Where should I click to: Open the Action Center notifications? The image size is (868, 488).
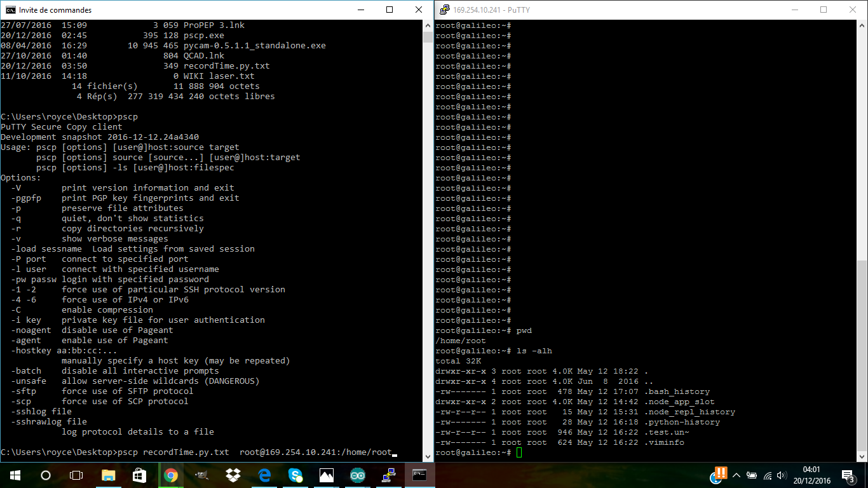848,475
